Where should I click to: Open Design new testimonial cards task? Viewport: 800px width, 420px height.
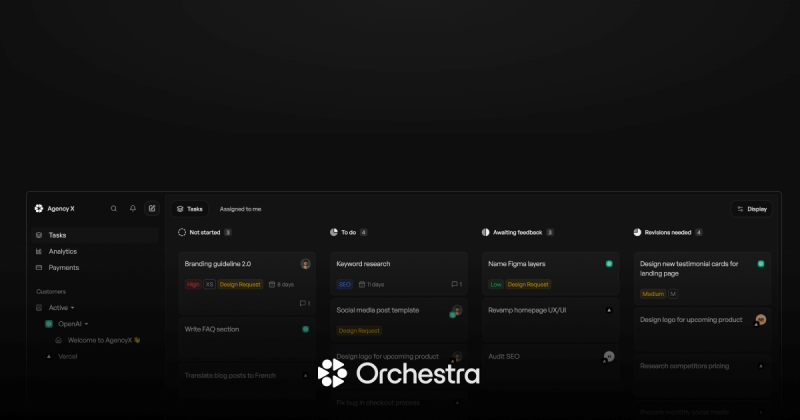(x=703, y=278)
